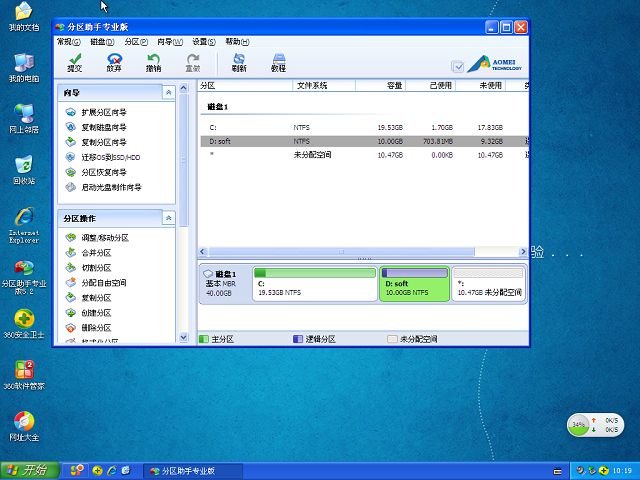This screenshot has width=640, height=480.
Task: Open 回收站 desktop icon
Action: pos(24,170)
